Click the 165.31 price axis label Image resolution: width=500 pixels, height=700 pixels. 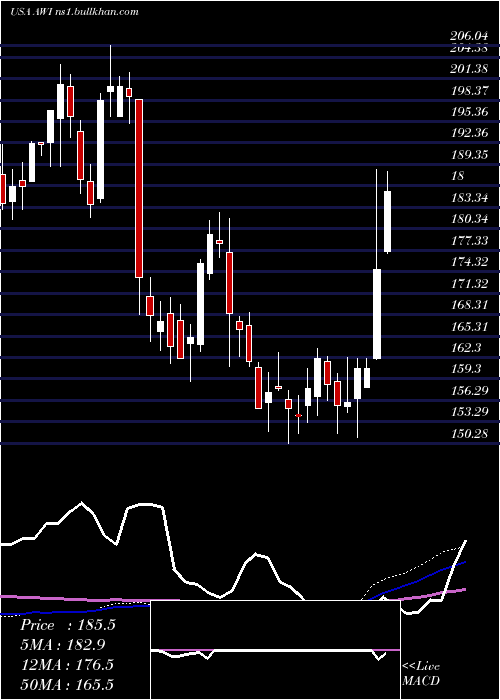[469, 326]
